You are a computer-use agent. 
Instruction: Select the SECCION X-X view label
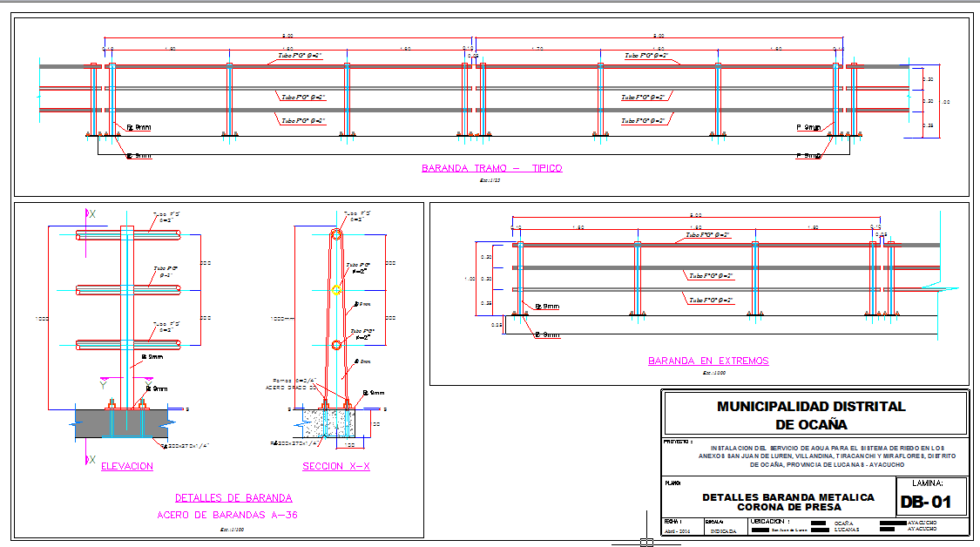click(336, 466)
